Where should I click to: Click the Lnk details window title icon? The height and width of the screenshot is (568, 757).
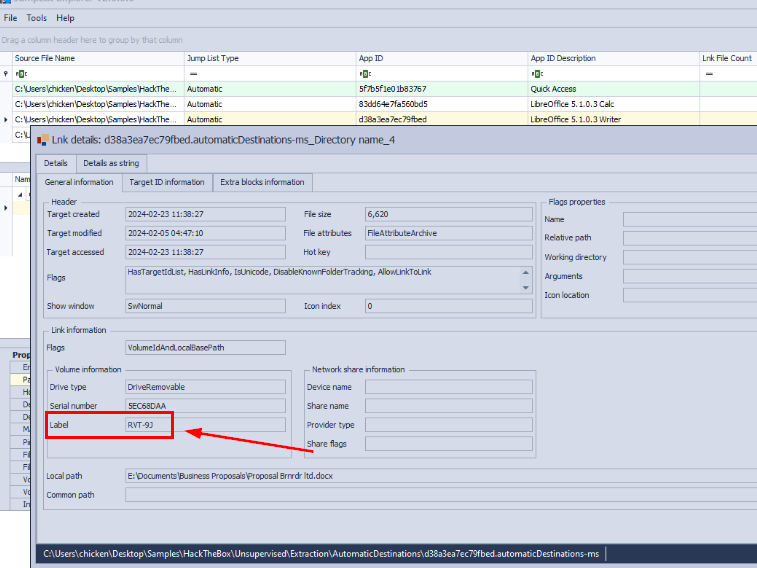[x=42, y=140]
